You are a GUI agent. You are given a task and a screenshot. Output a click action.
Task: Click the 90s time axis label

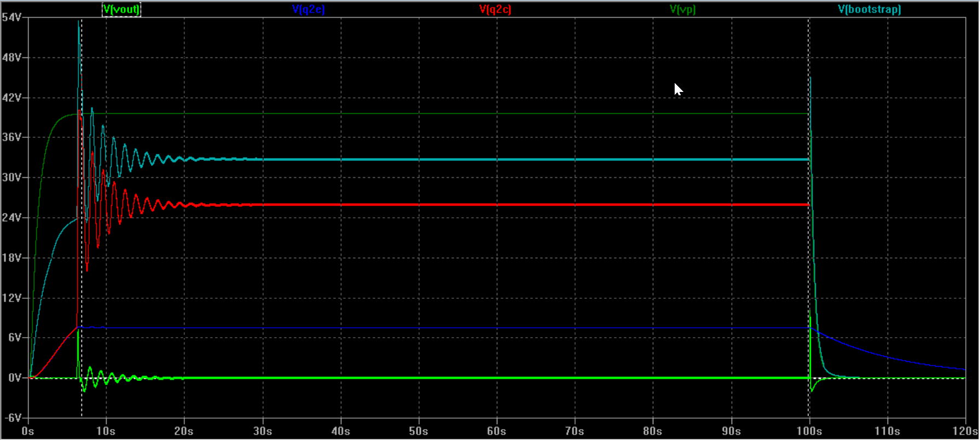731,431
